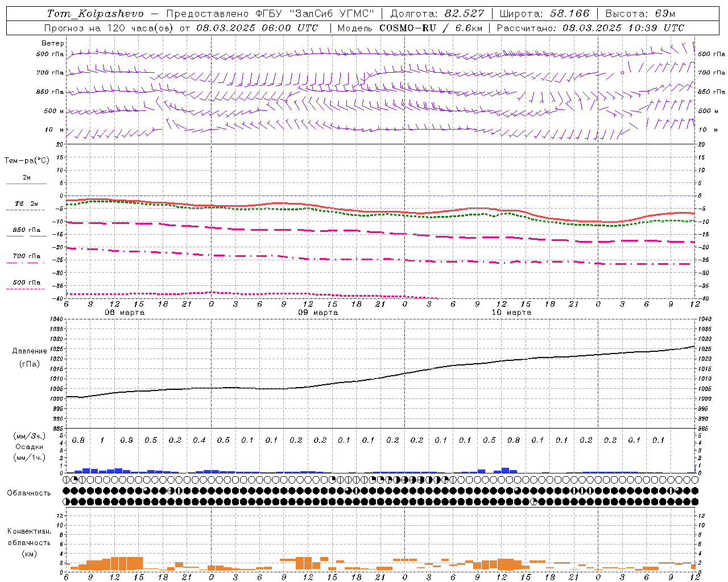Click the 850 гПа entry in temperature legend
Image resolution: width=728 pixels, height=582 pixels.
coord(26,230)
